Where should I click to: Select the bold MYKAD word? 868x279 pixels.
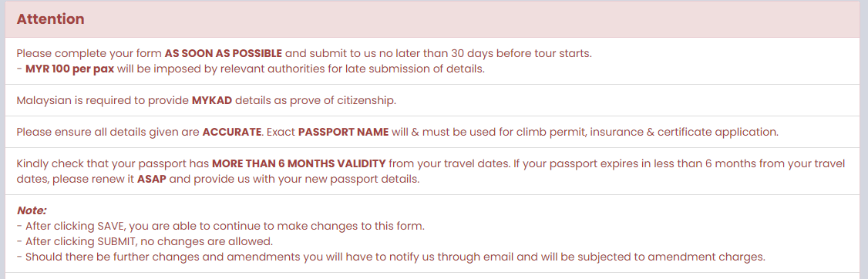click(212, 101)
